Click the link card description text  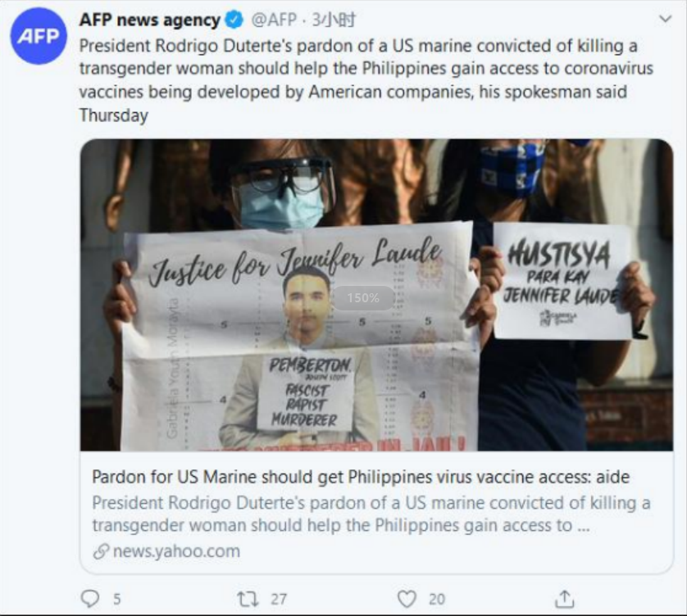371,514
